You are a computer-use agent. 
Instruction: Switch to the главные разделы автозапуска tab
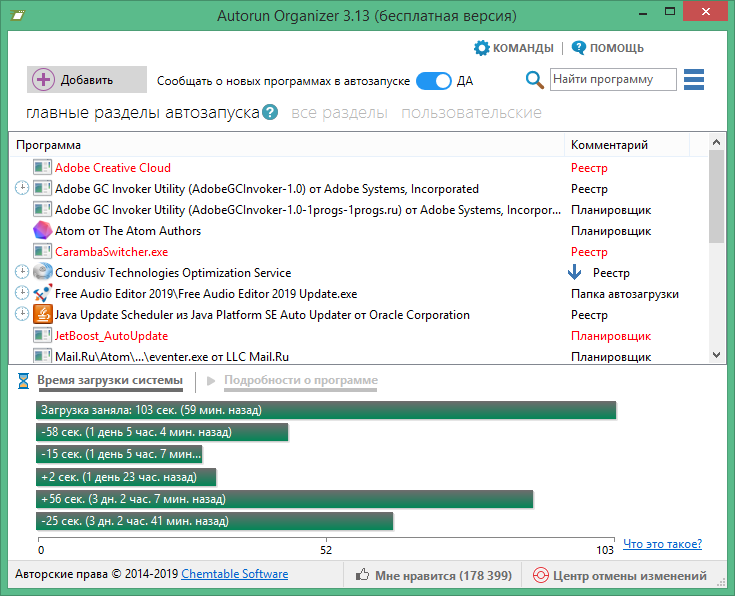pyautogui.click(x=143, y=113)
